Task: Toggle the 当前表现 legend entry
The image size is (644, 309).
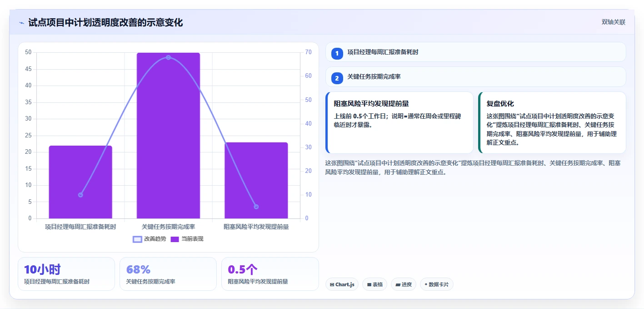Action: (x=187, y=239)
